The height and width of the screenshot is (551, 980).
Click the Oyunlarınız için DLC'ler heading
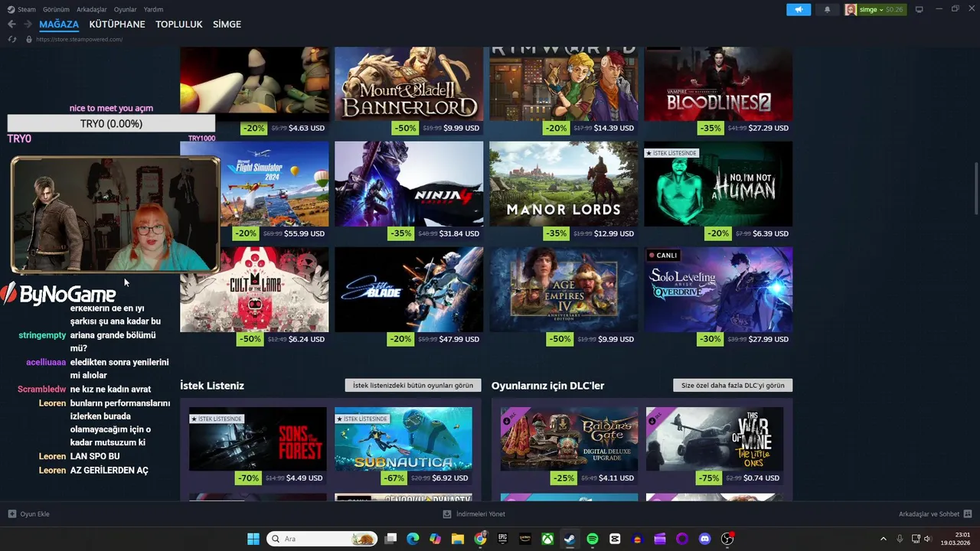pyautogui.click(x=548, y=386)
